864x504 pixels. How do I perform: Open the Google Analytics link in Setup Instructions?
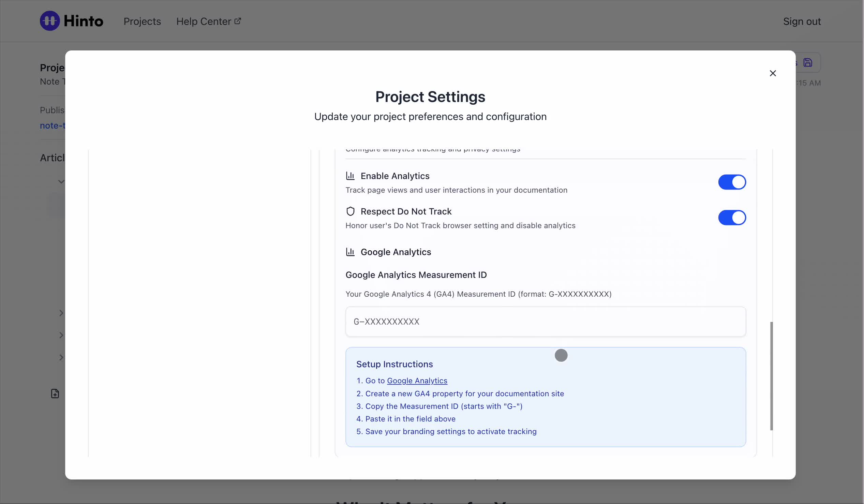click(417, 381)
